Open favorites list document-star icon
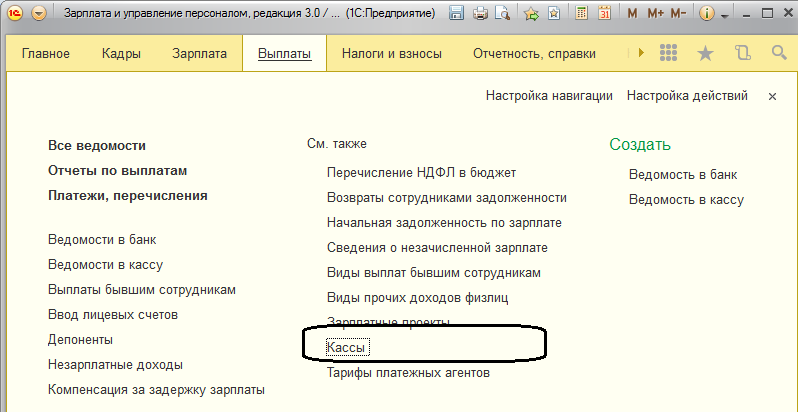 (x=554, y=14)
